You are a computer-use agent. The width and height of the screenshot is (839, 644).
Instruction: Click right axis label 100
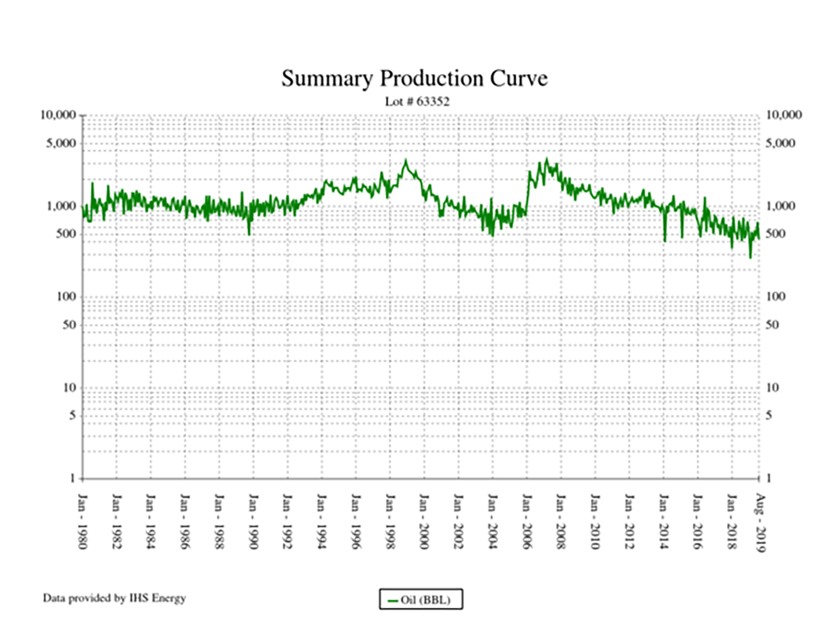pos(776,297)
